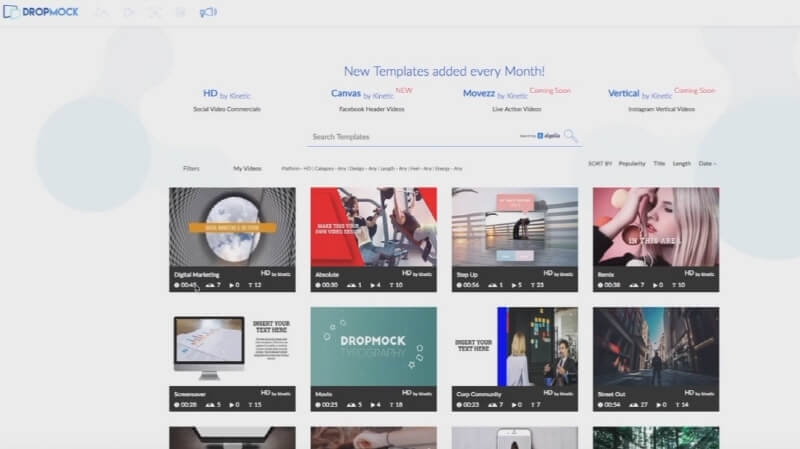Viewport: 800px width, 449px height.
Task: Click image count icon on Absolute card
Action: click(351, 285)
